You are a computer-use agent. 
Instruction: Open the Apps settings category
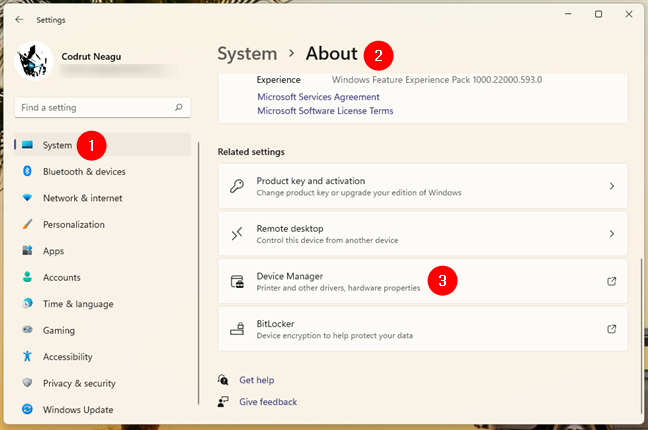(102, 251)
